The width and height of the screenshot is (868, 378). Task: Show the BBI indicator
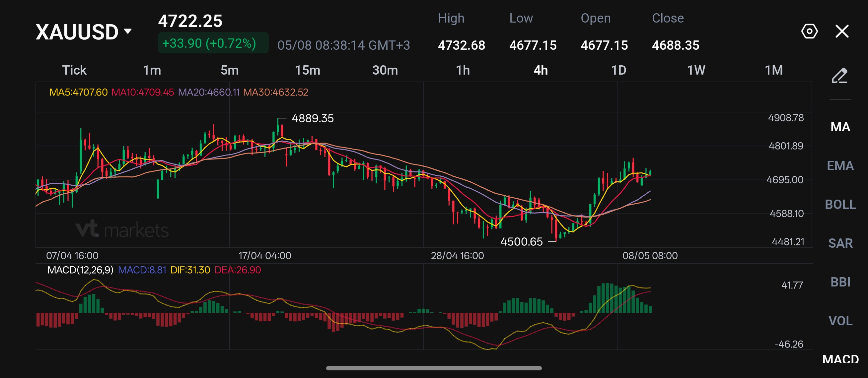[x=840, y=282]
